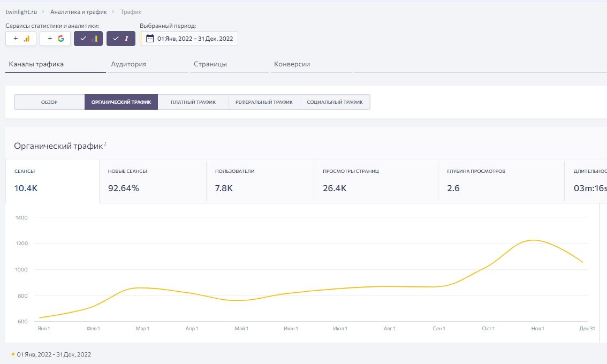Add Google Search Console service button
The image size is (607, 364).
point(55,39)
